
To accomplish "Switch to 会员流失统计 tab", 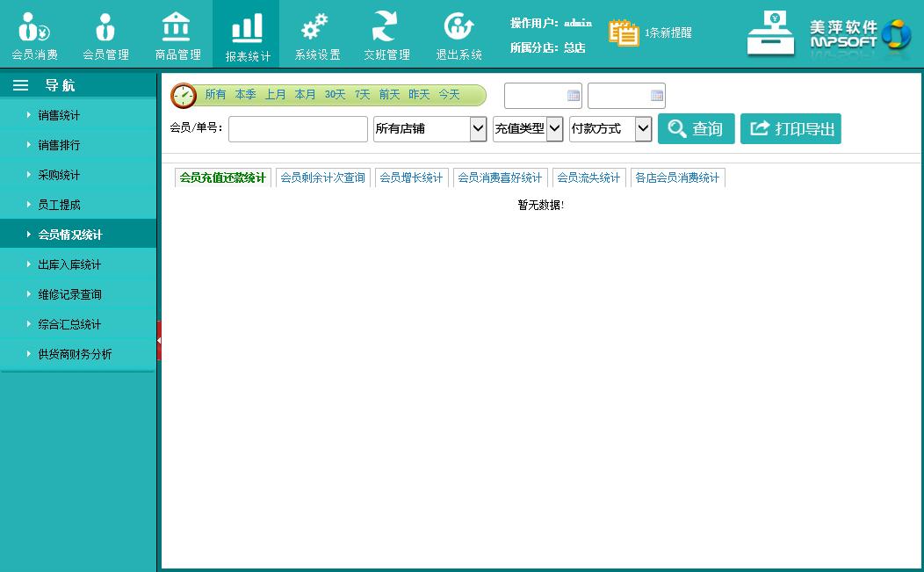I will pyautogui.click(x=588, y=178).
